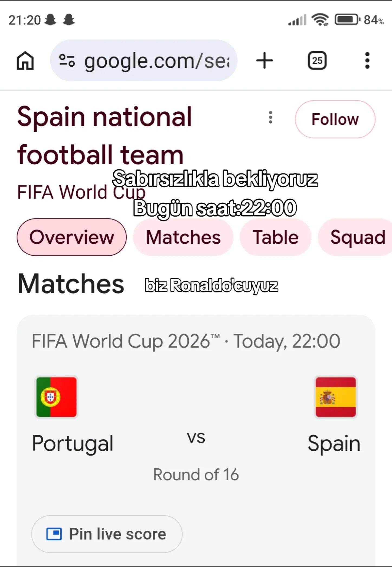This screenshot has height=567, width=392.
Task: Click the google.com address bar
Action: click(x=144, y=60)
